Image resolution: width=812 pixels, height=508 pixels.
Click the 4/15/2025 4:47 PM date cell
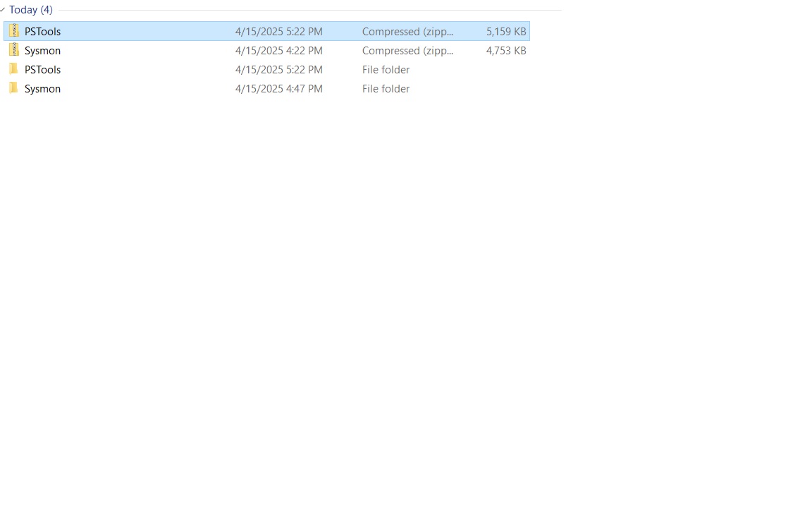pyautogui.click(x=278, y=89)
